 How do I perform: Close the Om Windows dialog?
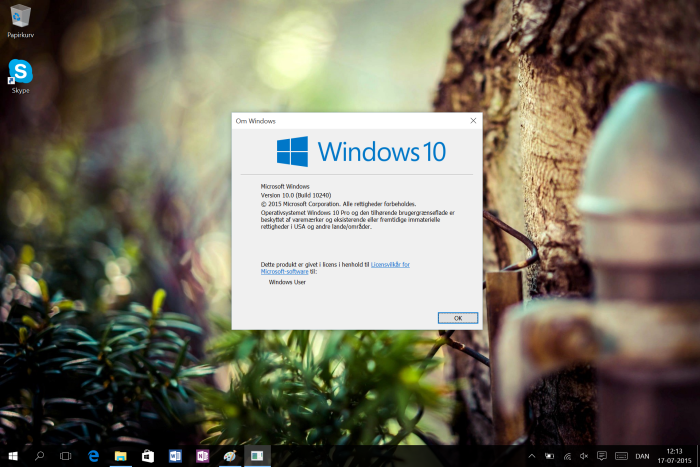473,121
